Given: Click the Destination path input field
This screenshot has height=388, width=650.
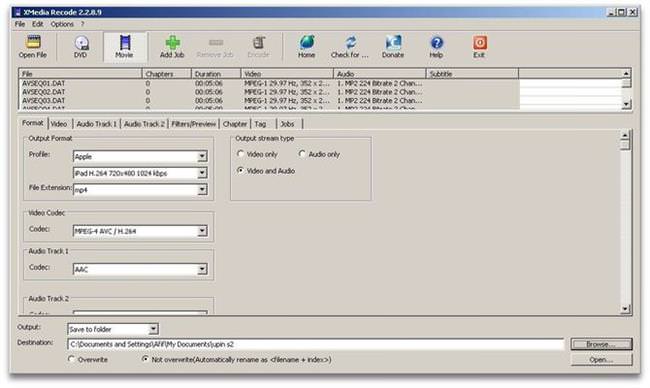Looking at the screenshot, I should click(x=315, y=344).
